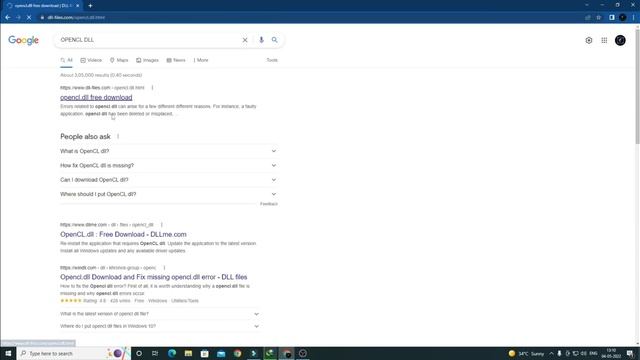This screenshot has height=360, width=640.
Task: Clear the search query with X
Action: pyautogui.click(x=245, y=40)
